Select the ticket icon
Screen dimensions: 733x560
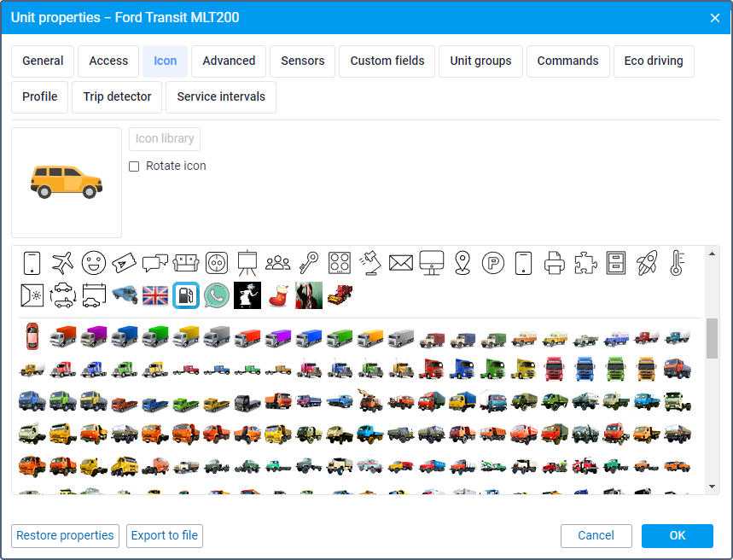[125, 262]
